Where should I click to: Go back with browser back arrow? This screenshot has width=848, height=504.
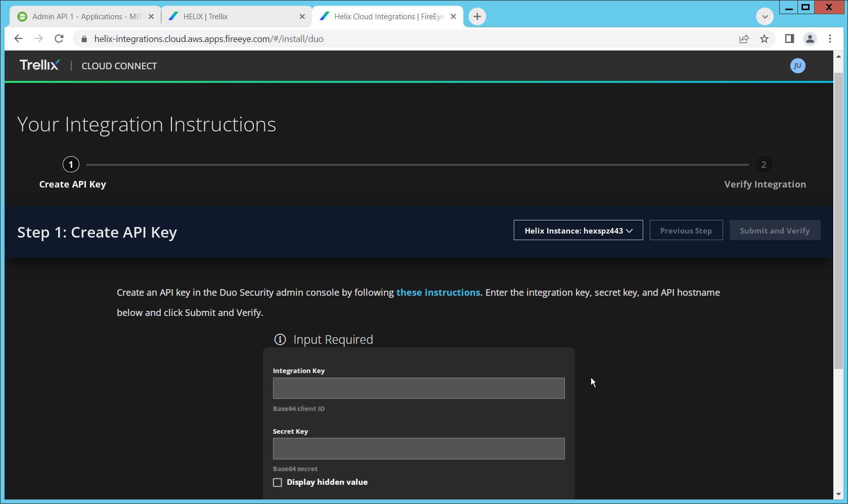click(x=19, y=39)
